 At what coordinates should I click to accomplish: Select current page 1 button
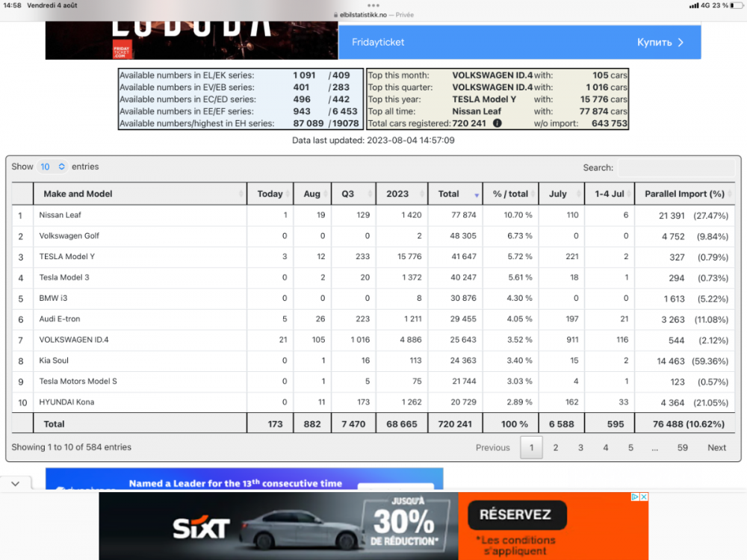coord(531,447)
